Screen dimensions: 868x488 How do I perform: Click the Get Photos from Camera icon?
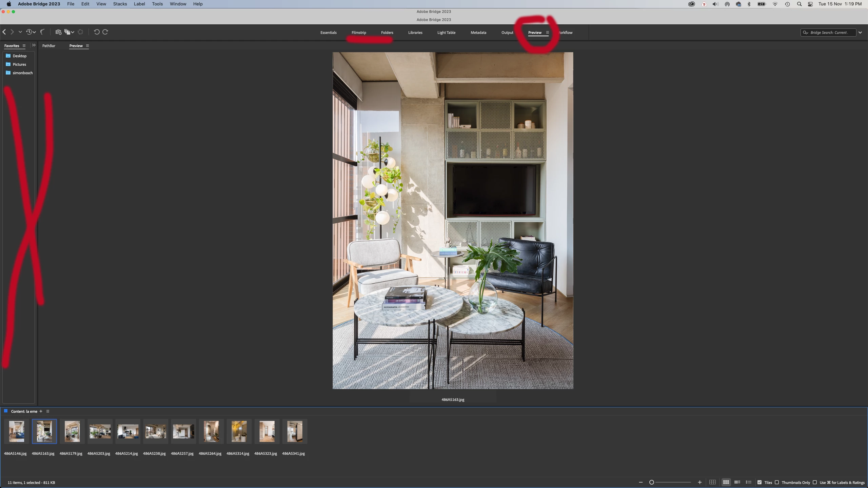pos(58,32)
